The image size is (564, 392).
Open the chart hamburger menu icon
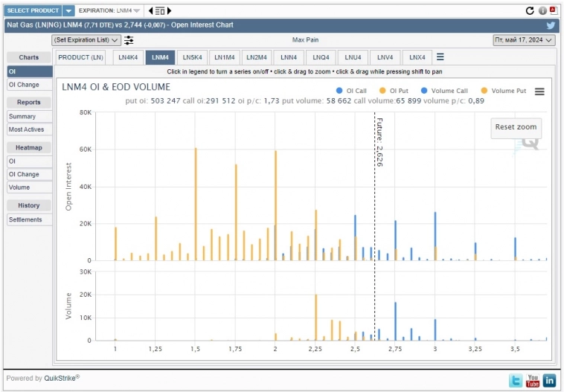539,91
